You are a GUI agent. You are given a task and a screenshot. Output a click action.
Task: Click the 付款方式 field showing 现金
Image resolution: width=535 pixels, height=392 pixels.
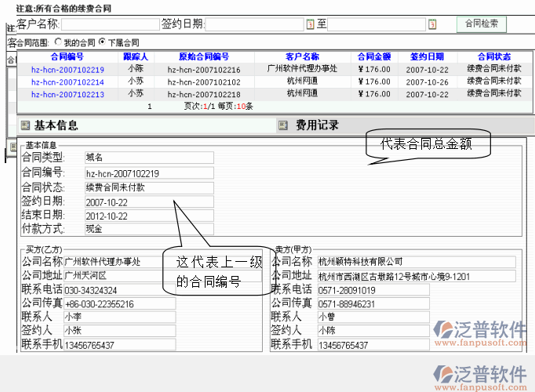click(148, 230)
